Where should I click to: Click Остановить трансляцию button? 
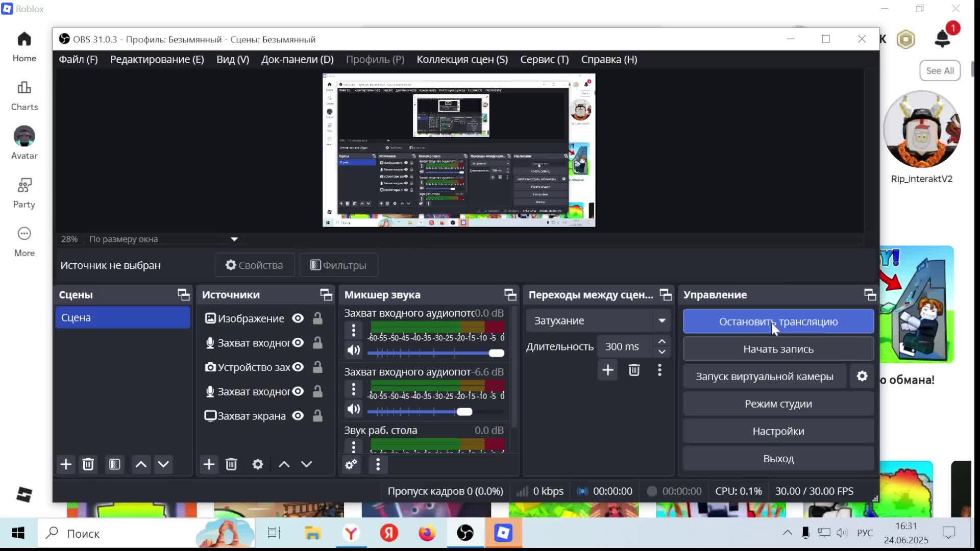click(778, 321)
